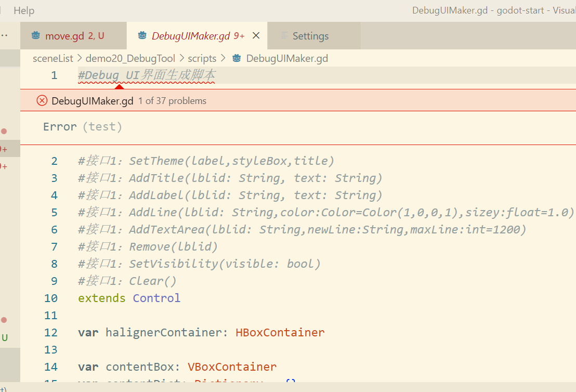Click line number 10 in the gutter
The width and height of the screenshot is (576, 392).
pos(51,298)
